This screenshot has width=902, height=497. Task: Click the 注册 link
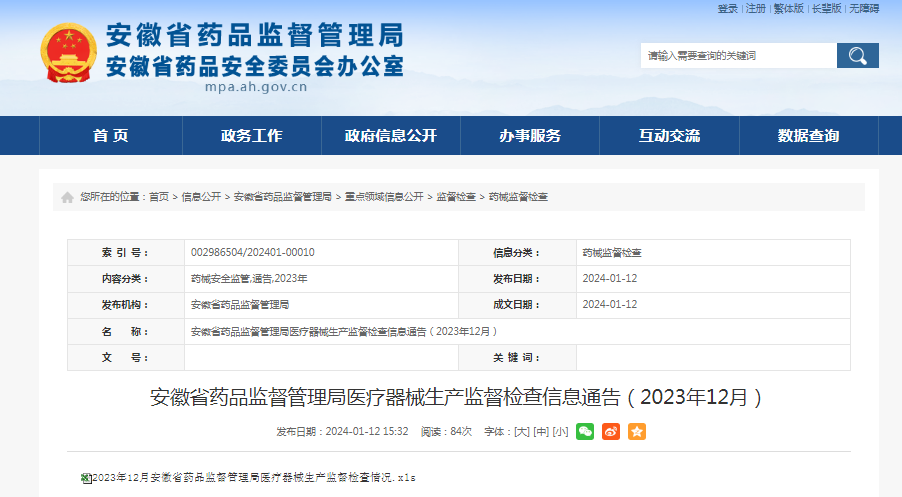755,9
